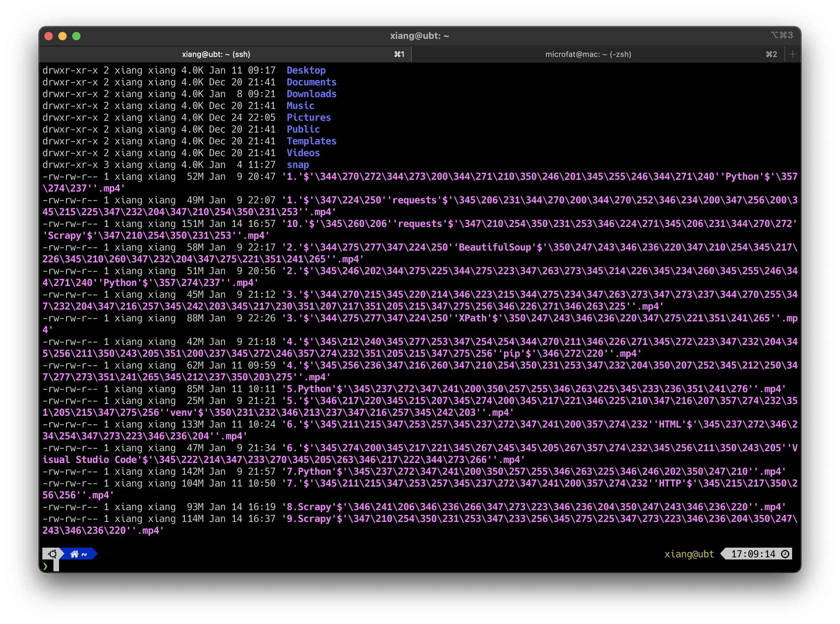Click the Ubuntu logo in the prompt
This screenshot has width=840, height=624.
coord(52,554)
